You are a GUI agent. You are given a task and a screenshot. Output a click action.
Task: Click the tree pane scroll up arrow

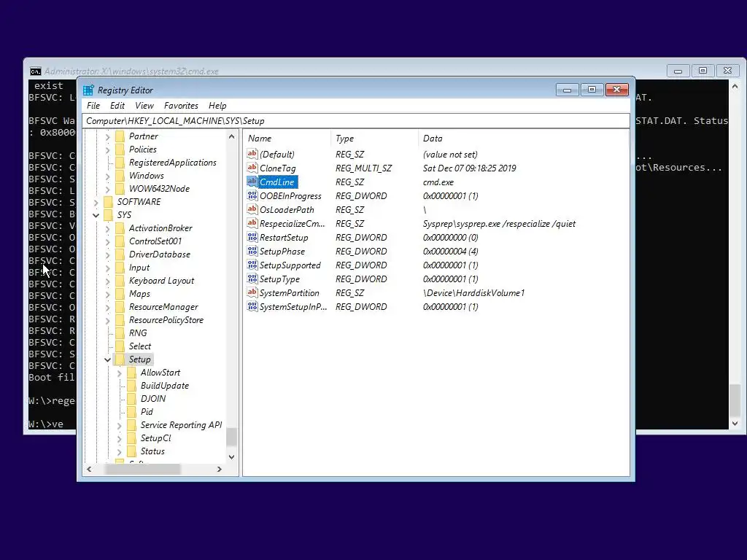click(x=231, y=136)
